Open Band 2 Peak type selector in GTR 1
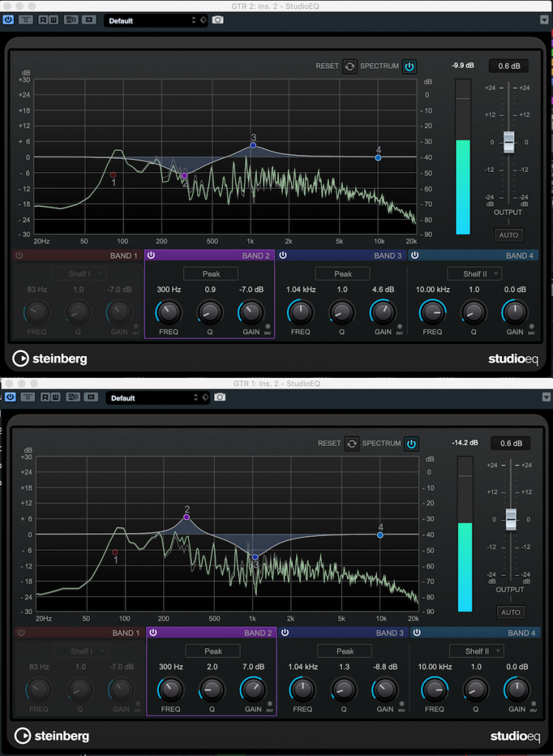The height and width of the screenshot is (756, 553). coord(213,651)
